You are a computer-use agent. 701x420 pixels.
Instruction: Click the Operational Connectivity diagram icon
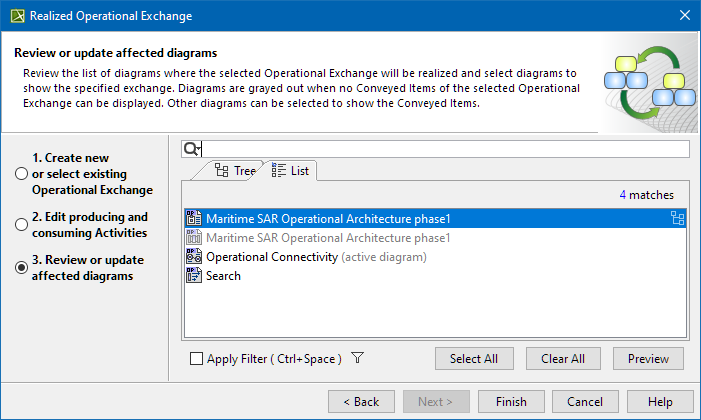(194, 257)
